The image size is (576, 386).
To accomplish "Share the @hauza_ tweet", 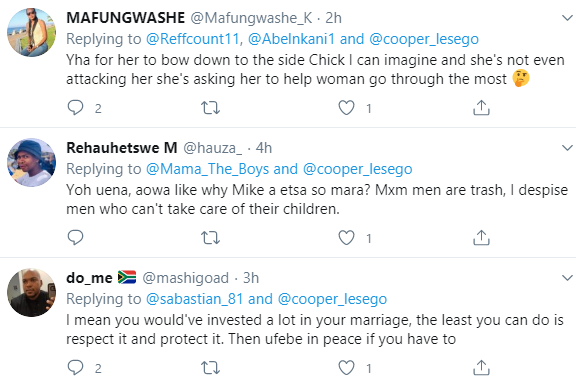I will pos(481,238).
